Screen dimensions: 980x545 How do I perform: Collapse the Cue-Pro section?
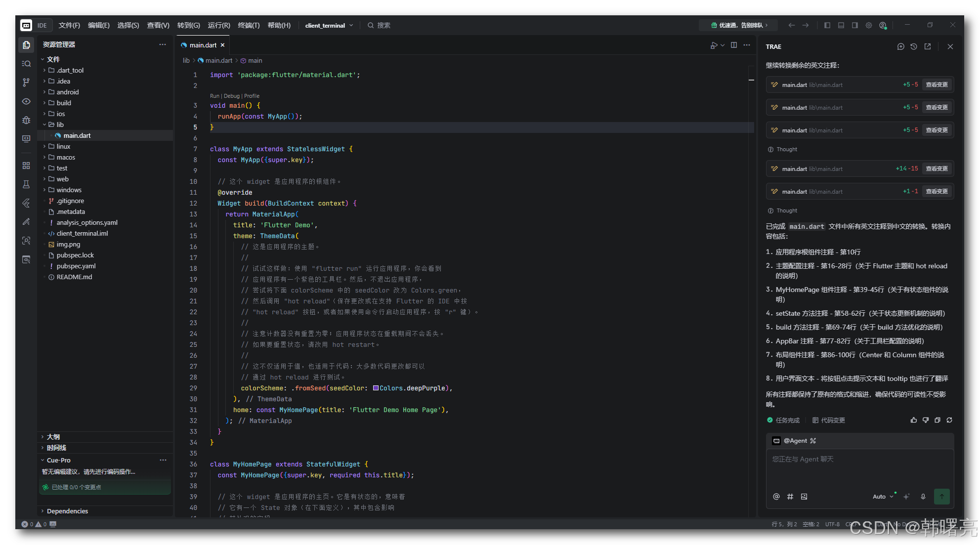click(58, 460)
